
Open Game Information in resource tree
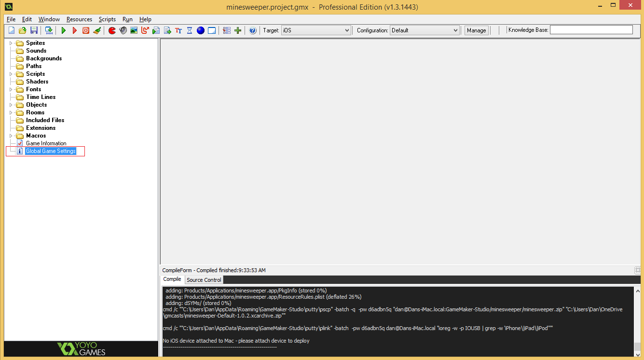(46, 143)
